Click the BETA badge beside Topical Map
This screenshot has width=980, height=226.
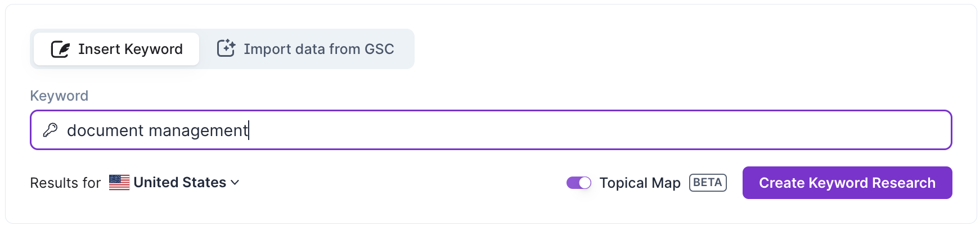point(708,183)
